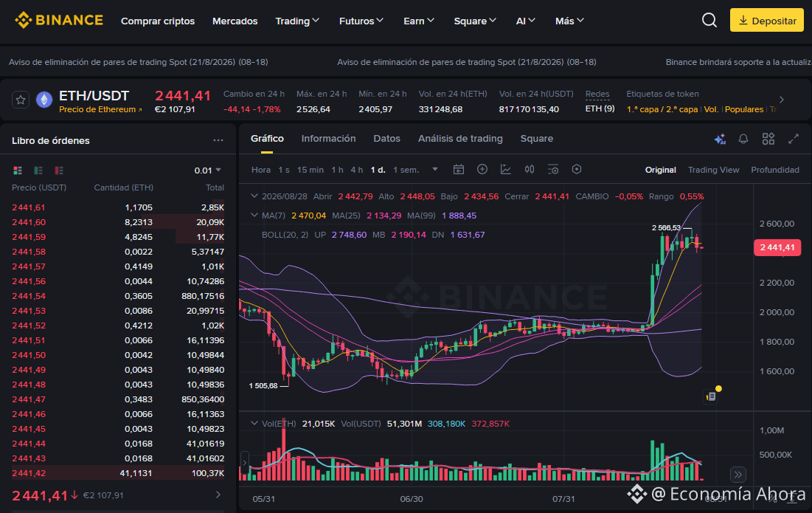
Task: Select the 4 h chart interval
Action: point(357,170)
